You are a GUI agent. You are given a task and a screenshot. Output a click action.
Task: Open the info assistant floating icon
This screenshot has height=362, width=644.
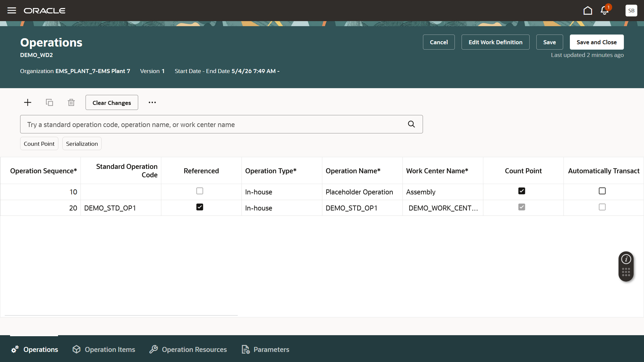[626, 259]
